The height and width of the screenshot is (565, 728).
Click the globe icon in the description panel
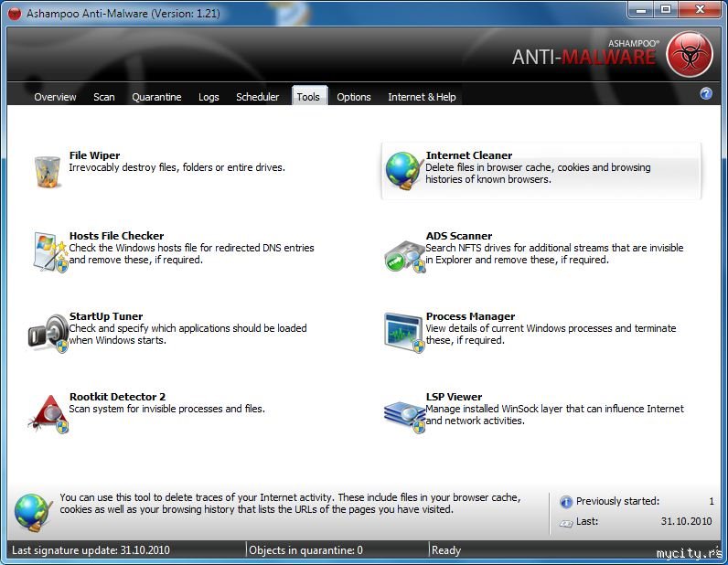(33, 512)
